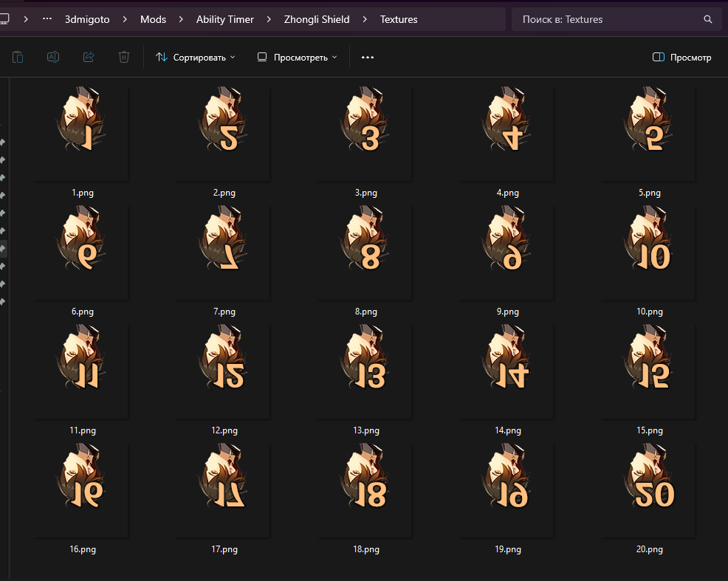Viewport: 728px width, 581px height.
Task: Click the search magnifier icon
Action: (707, 19)
